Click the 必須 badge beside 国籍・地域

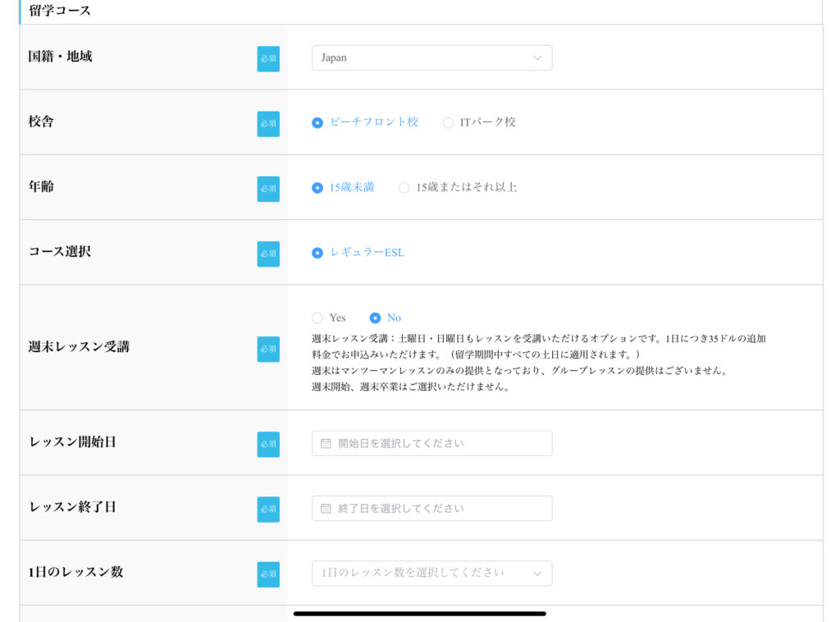268,58
